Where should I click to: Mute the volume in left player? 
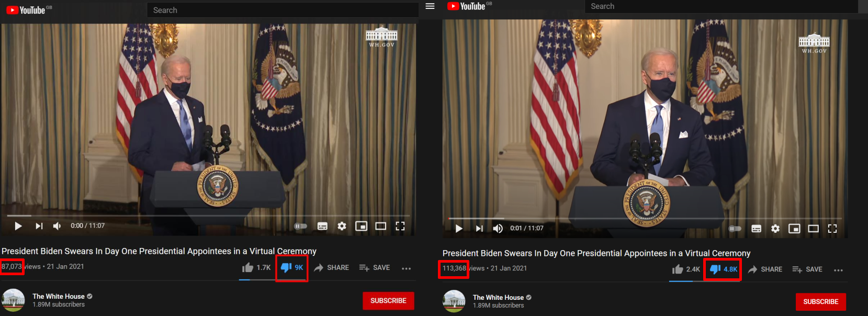pos(57,226)
